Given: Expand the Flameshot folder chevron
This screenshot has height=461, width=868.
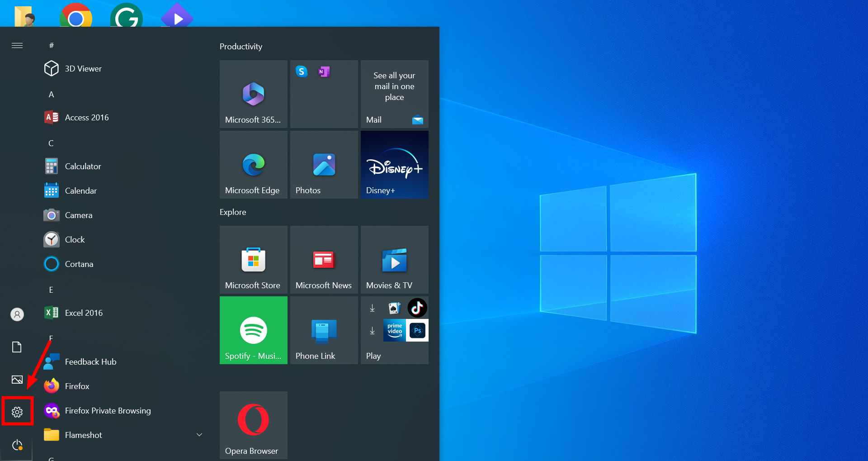Looking at the screenshot, I should pos(199,434).
